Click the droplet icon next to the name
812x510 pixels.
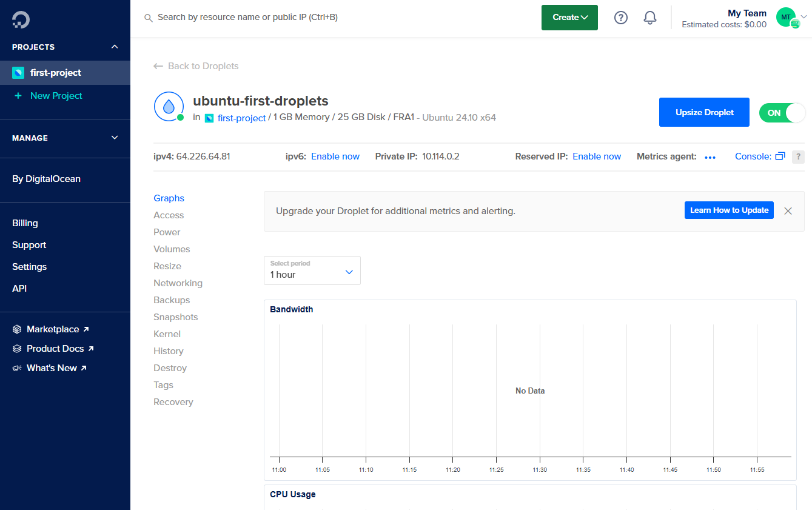pyautogui.click(x=169, y=107)
